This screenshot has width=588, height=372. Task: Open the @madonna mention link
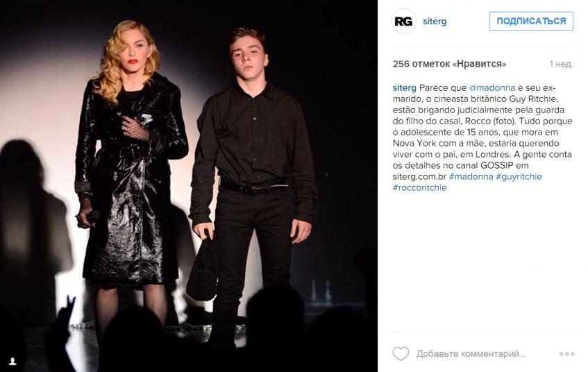(x=492, y=87)
